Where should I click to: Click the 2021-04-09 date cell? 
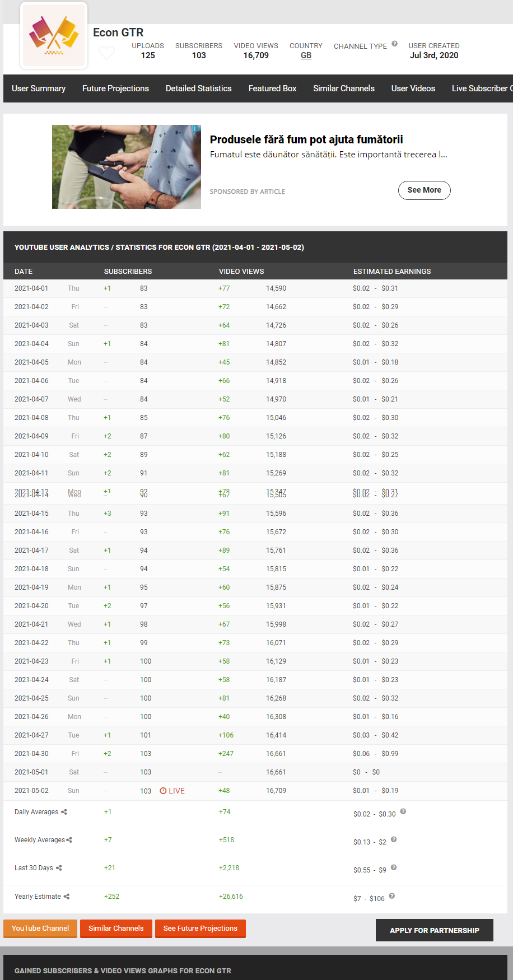click(x=31, y=436)
